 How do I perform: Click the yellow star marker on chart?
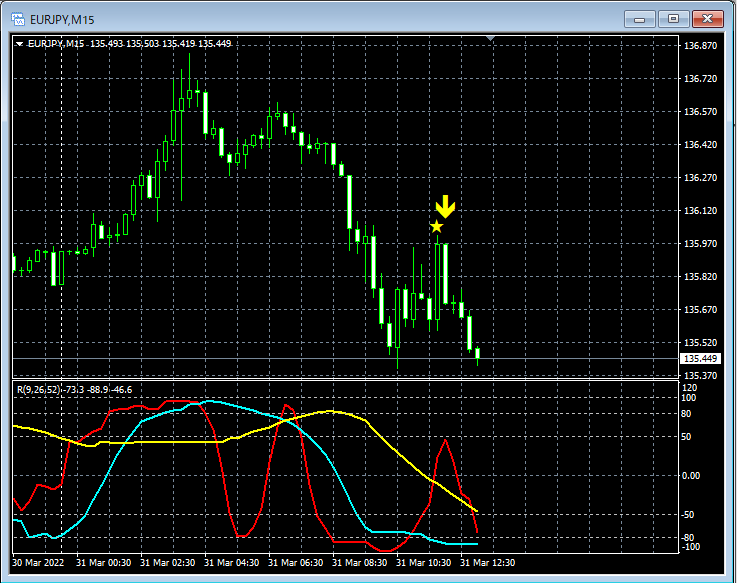coord(437,227)
